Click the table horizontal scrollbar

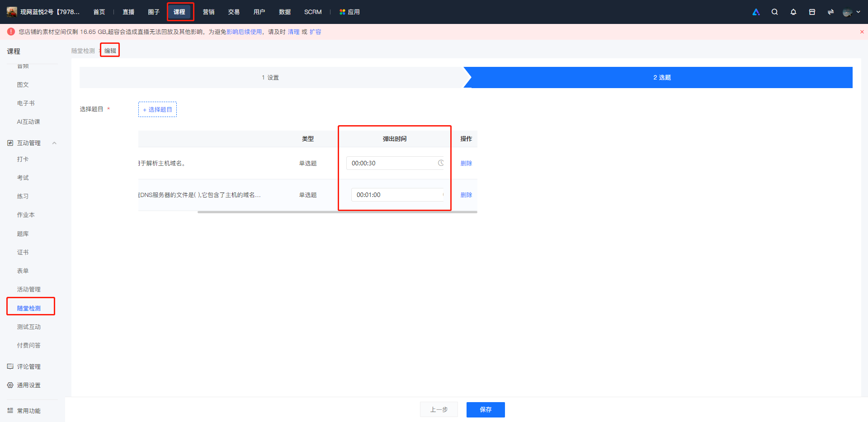click(337, 212)
